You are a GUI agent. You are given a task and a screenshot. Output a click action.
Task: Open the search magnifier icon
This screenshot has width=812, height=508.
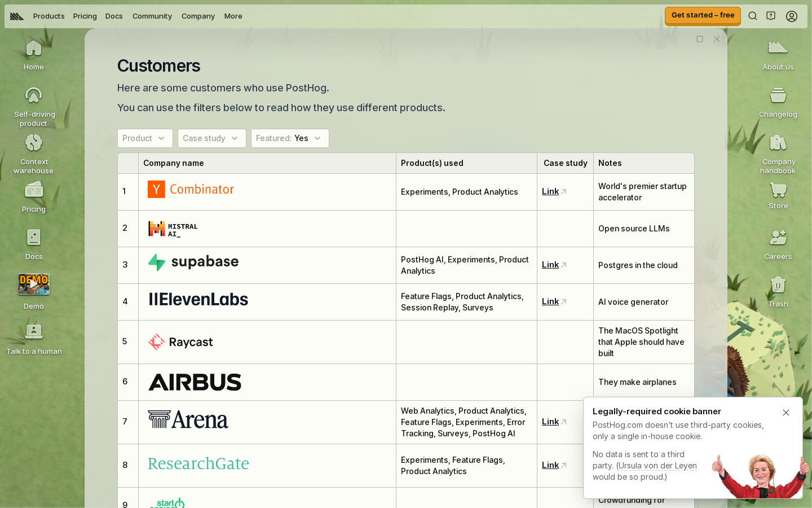[x=753, y=16]
